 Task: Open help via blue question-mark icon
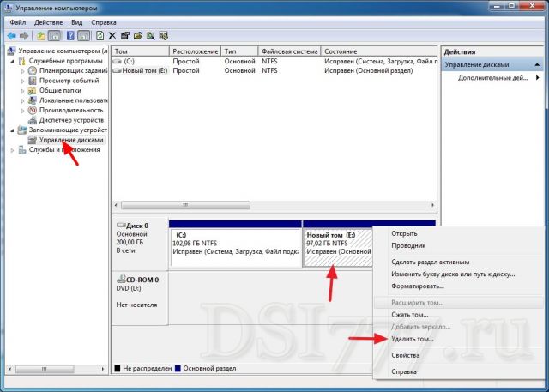pyautogui.click(x=70, y=36)
